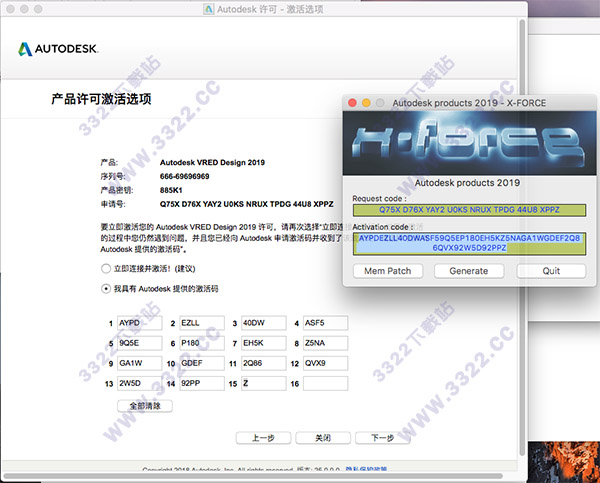Click the request code text Q75X D76X YAY2
The width and height of the screenshot is (600, 483).
pos(246,204)
